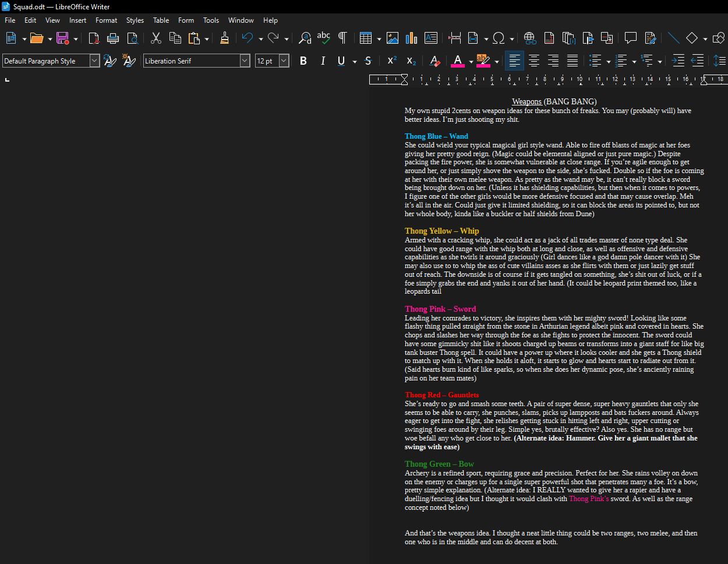
Task: Save the document with the Save icon
Action: tap(62, 38)
